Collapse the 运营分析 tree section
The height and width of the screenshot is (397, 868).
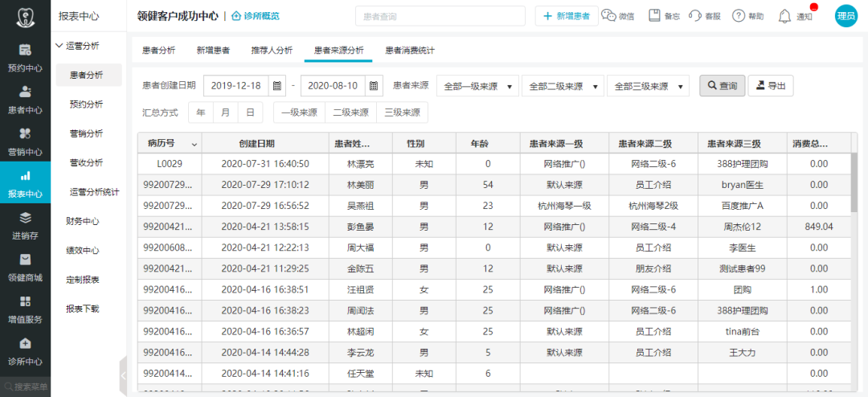coord(59,46)
